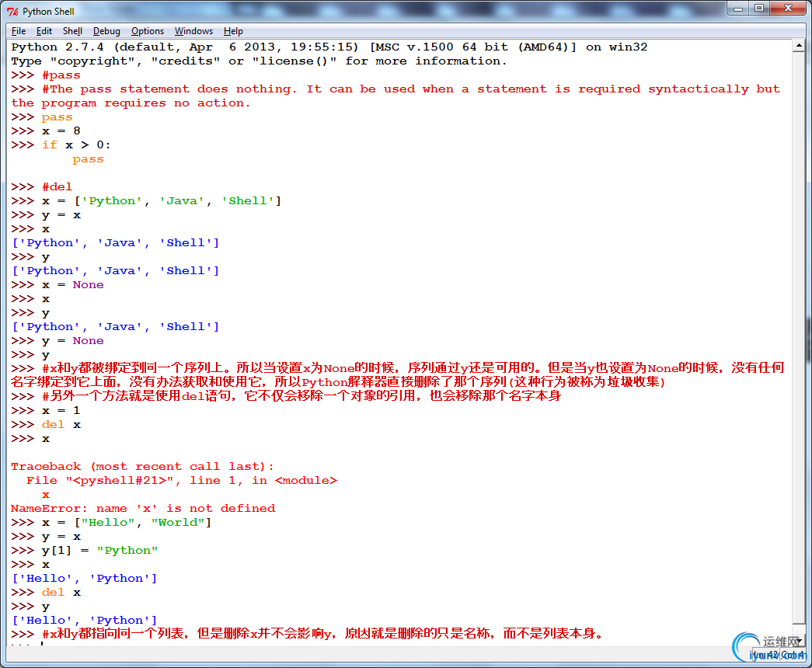The height and width of the screenshot is (668, 812).
Task: Click the 'if x > 0:' line
Action: (x=76, y=145)
